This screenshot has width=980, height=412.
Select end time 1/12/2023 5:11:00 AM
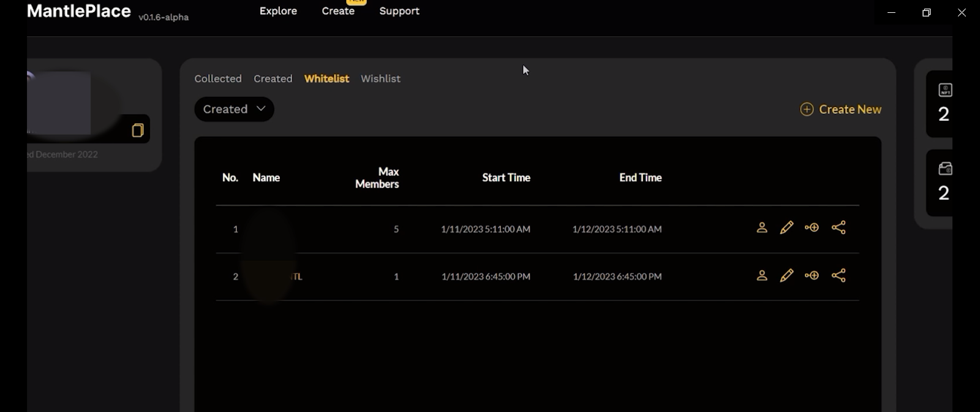pos(617,229)
